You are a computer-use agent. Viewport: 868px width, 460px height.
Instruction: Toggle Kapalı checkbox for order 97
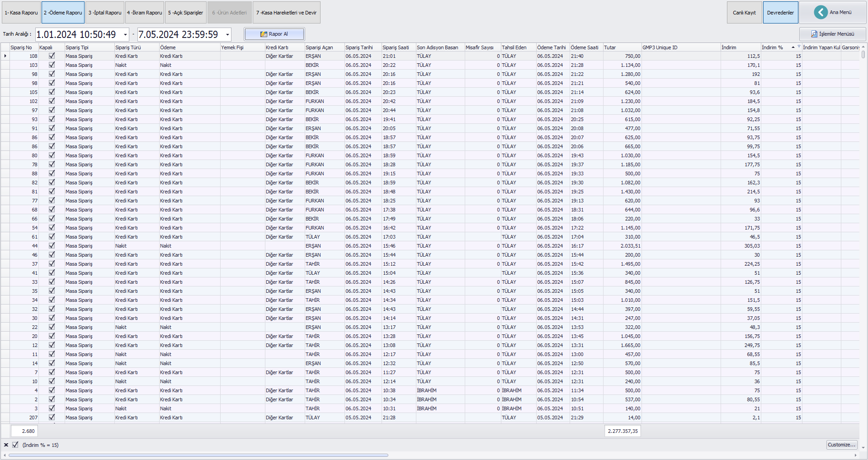tap(52, 110)
